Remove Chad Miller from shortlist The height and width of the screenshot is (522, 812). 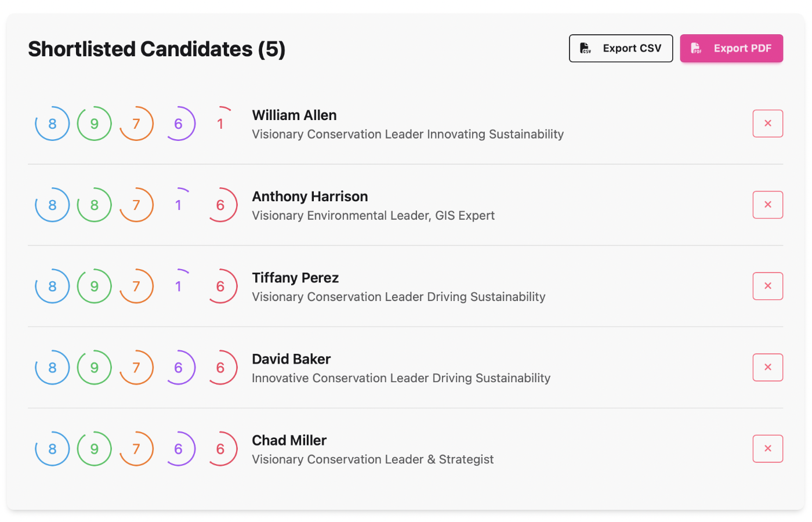tap(768, 448)
